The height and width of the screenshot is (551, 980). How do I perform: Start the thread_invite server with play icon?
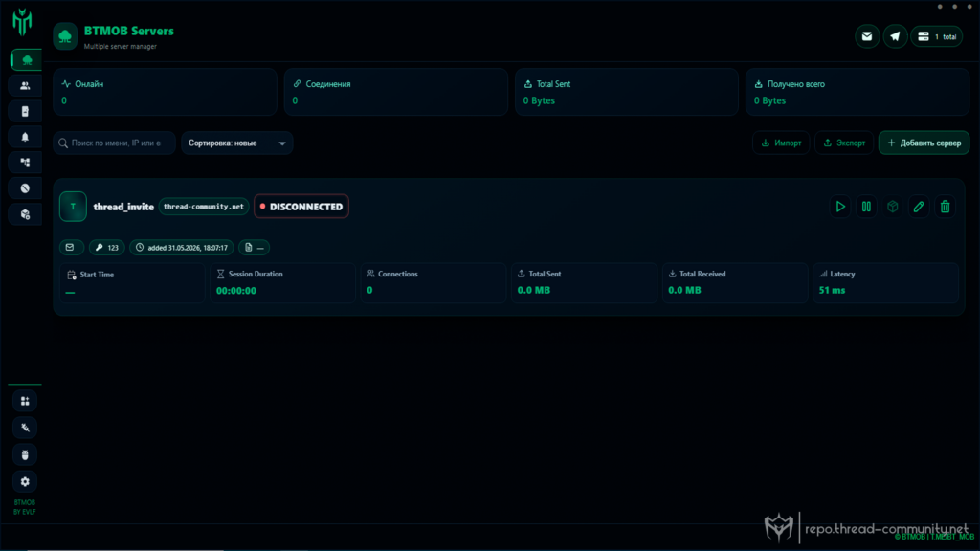(x=840, y=207)
